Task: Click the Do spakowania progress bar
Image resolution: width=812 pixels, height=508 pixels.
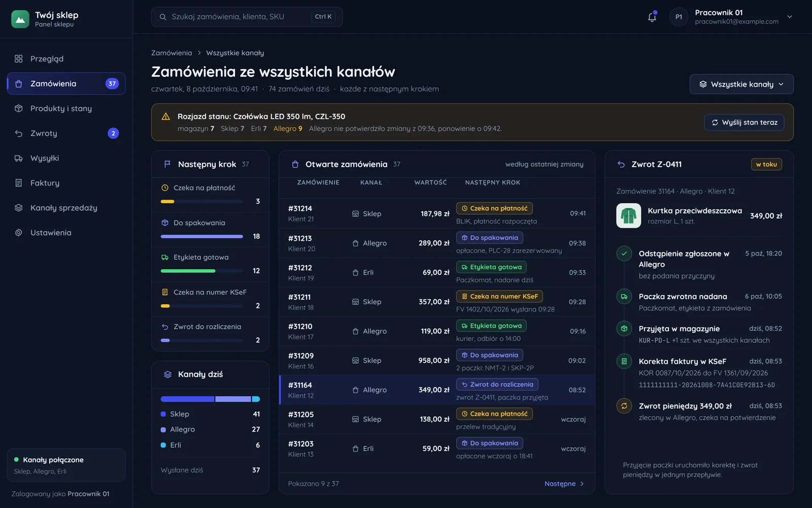Action: pos(202,237)
